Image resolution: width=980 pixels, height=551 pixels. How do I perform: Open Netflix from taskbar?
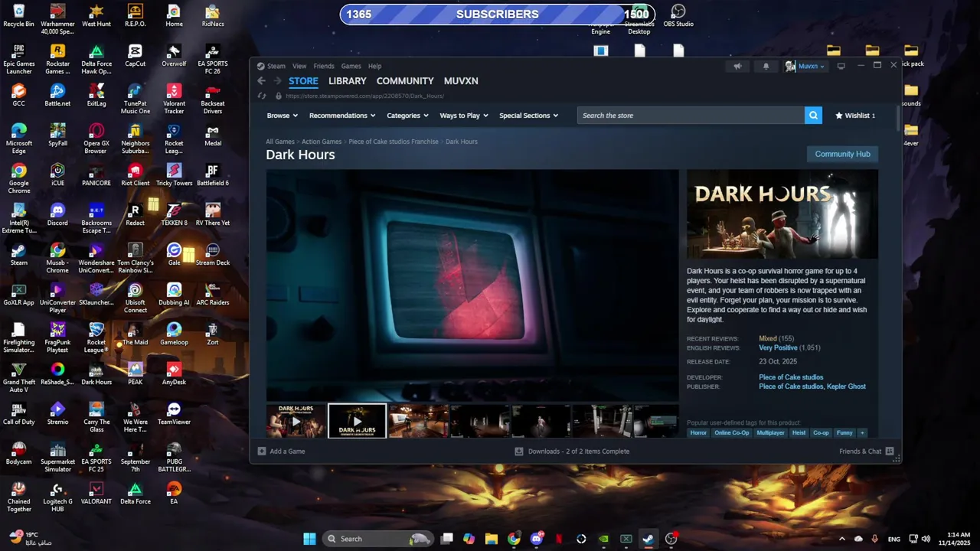(559, 539)
